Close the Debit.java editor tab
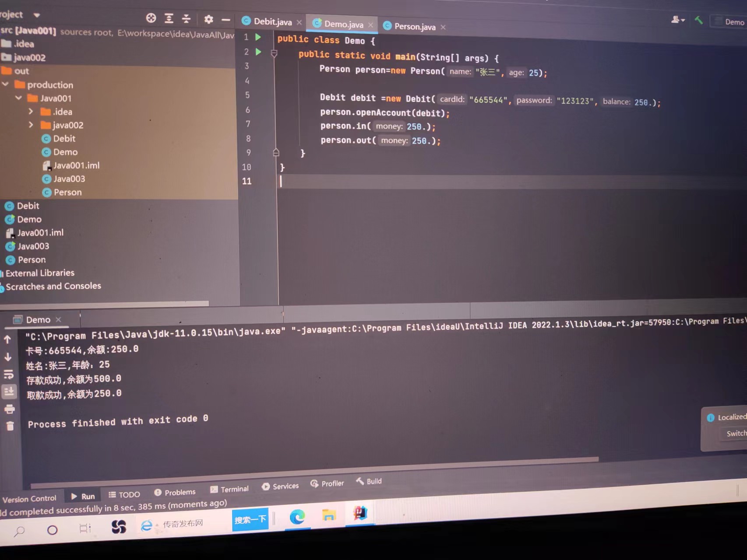The height and width of the screenshot is (560, 747). point(299,22)
